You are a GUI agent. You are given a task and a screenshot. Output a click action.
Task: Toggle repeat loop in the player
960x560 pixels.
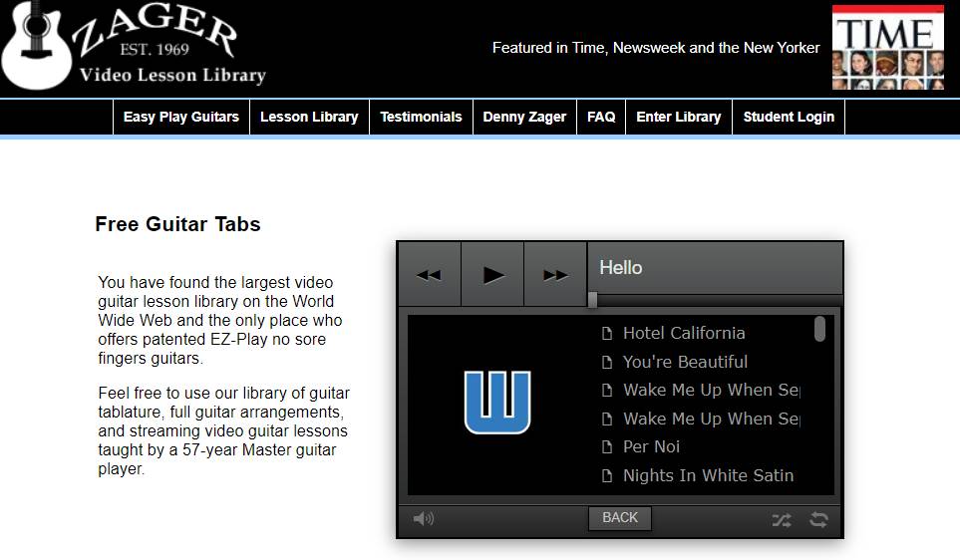(818, 519)
